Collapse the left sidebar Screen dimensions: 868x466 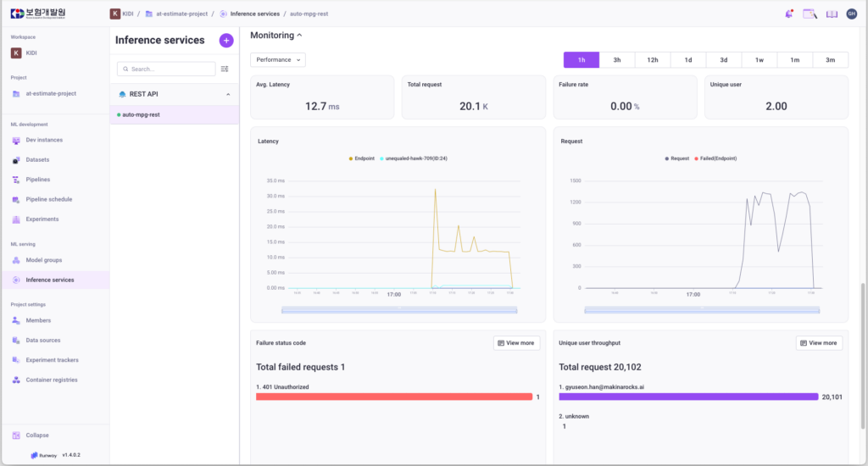tap(36, 435)
